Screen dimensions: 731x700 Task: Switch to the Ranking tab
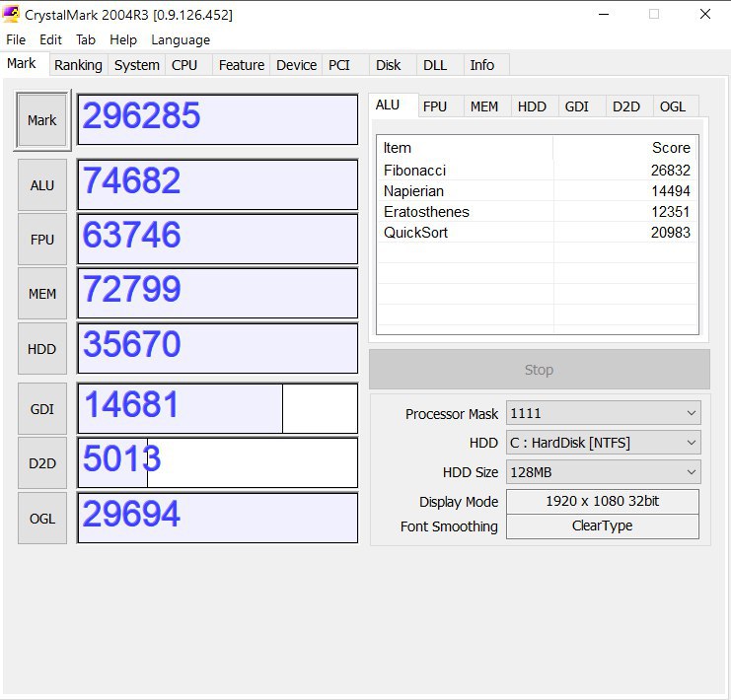78,65
